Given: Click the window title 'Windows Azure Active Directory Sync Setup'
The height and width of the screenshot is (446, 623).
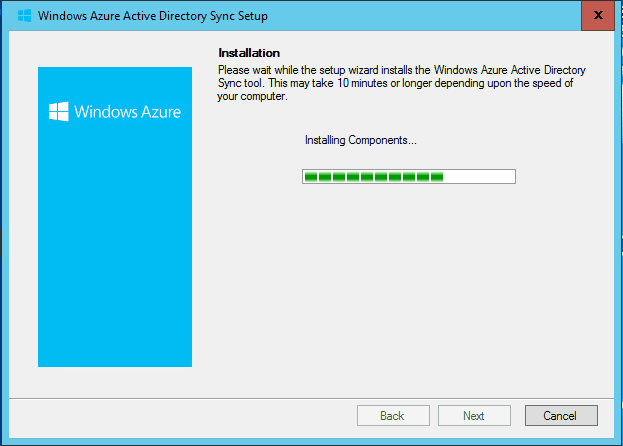Looking at the screenshot, I should (153, 16).
